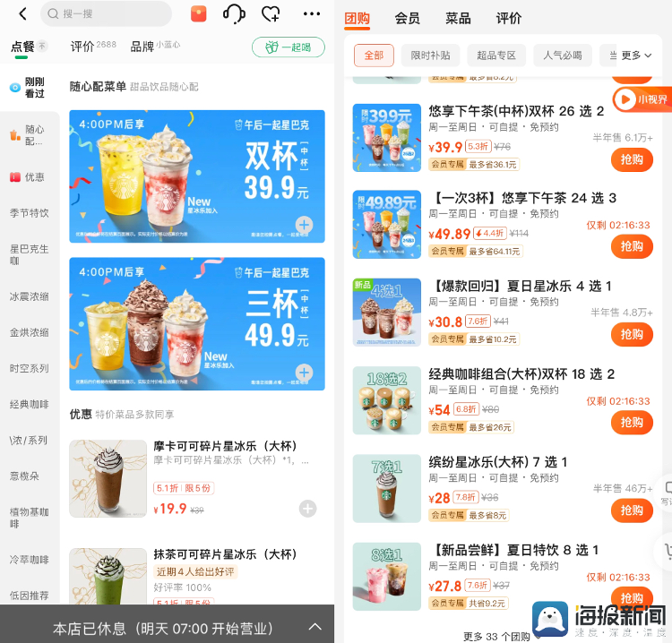The width and height of the screenshot is (672, 643).
Task: Select 冷萃咖啡 sidebar category
Action: pos(30,560)
